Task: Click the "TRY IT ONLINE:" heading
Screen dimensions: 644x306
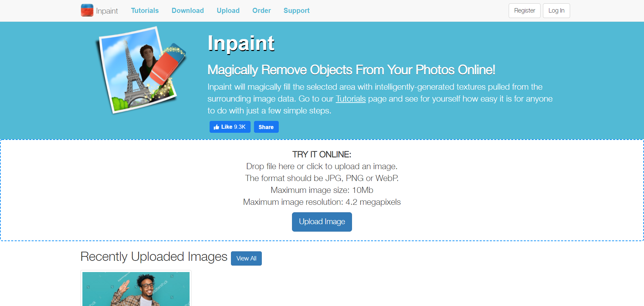Action: click(321, 155)
